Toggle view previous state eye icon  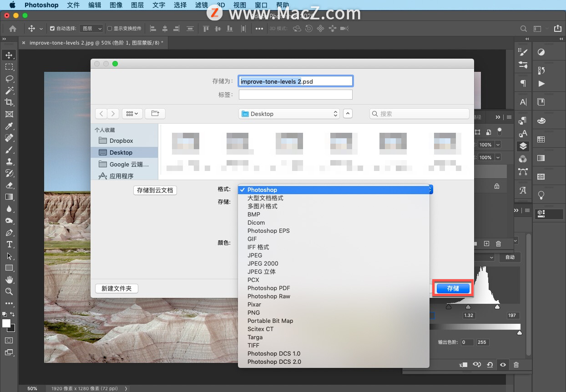point(477,365)
